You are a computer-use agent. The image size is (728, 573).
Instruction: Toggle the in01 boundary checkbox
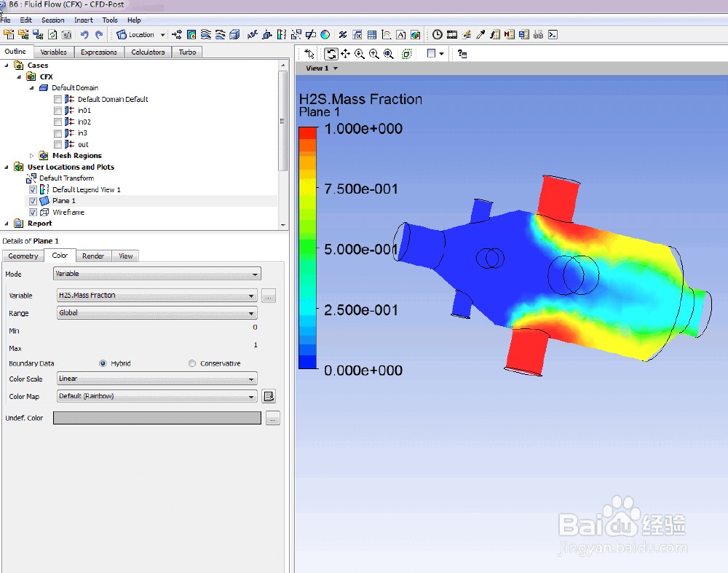tap(58, 111)
